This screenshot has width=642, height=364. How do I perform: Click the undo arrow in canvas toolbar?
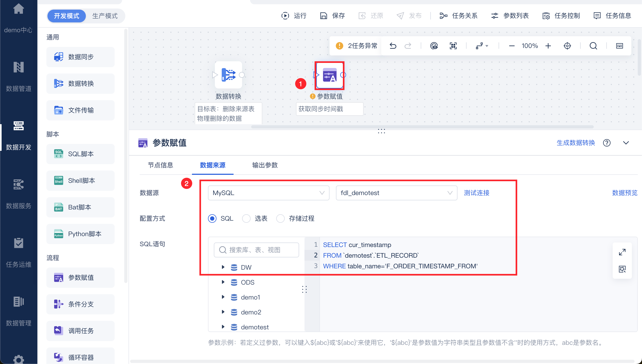pos(393,46)
